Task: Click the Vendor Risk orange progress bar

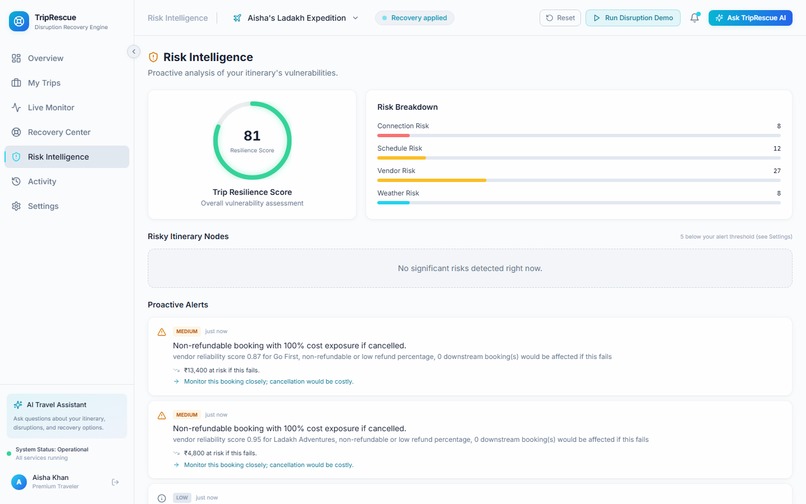Action: pyautogui.click(x=432, y=181)
